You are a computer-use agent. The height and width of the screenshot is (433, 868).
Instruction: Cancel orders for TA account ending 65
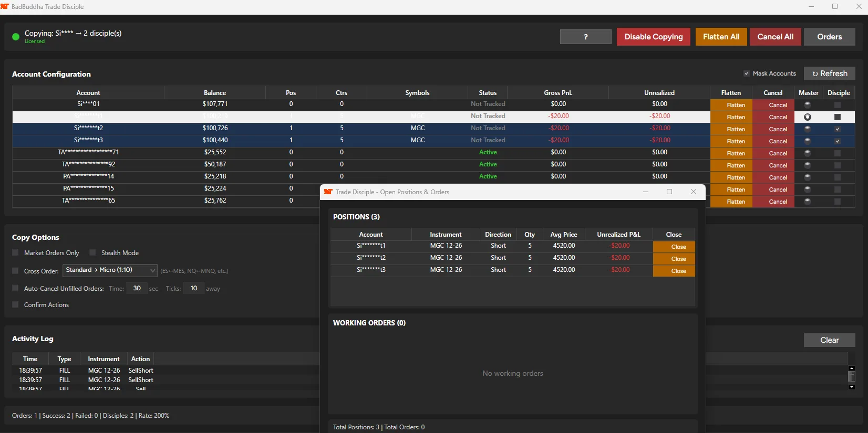(773, 202)
